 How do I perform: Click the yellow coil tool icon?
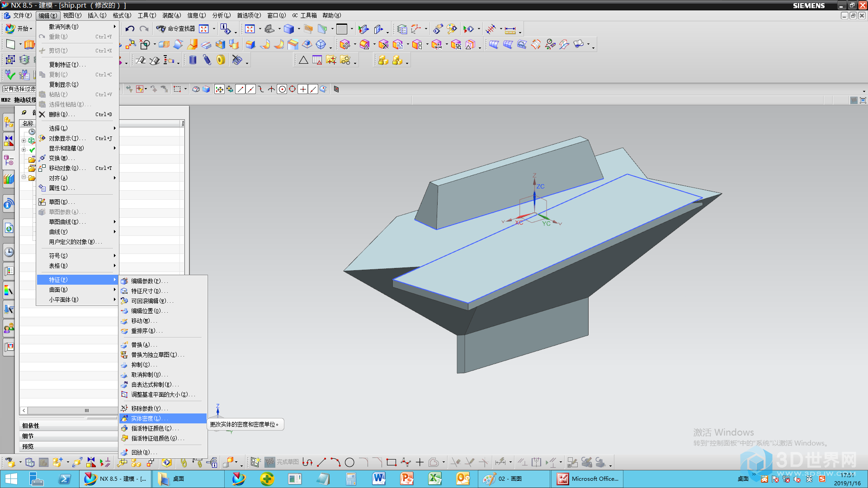(221, 60)
